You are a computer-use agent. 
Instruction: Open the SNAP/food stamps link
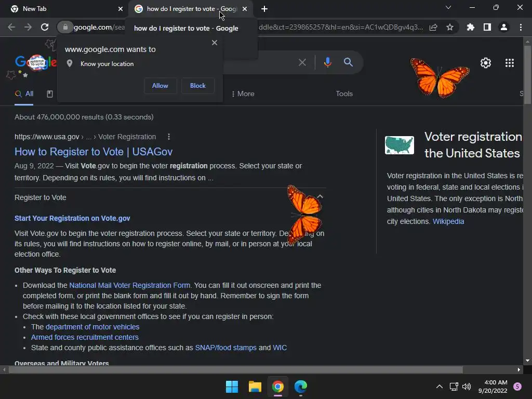[x=225, y=348]
